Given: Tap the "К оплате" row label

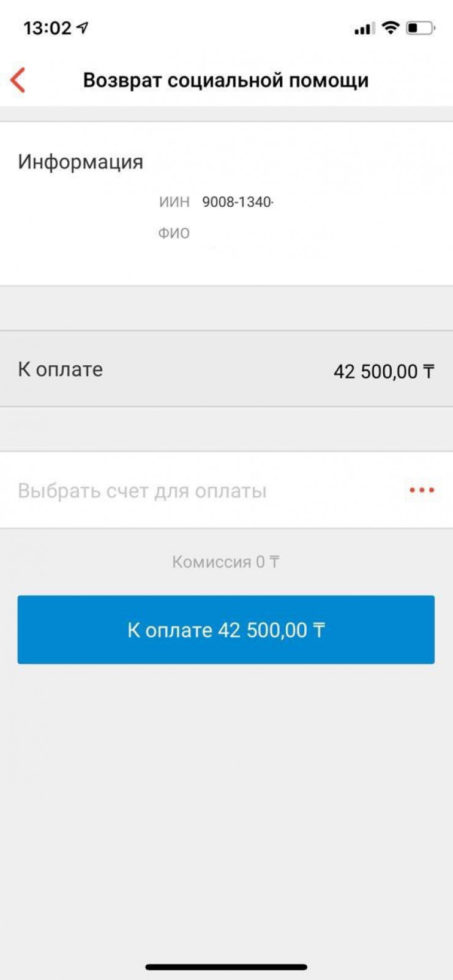Looking at the screenshot, I should coord(60,369).
